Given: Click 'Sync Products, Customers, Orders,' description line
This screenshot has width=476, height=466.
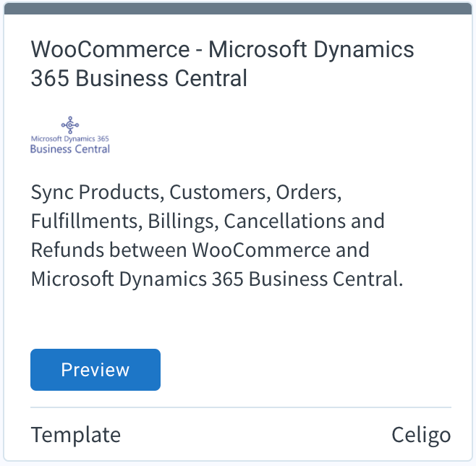Looking at the screenshot, I should [187, 192].
